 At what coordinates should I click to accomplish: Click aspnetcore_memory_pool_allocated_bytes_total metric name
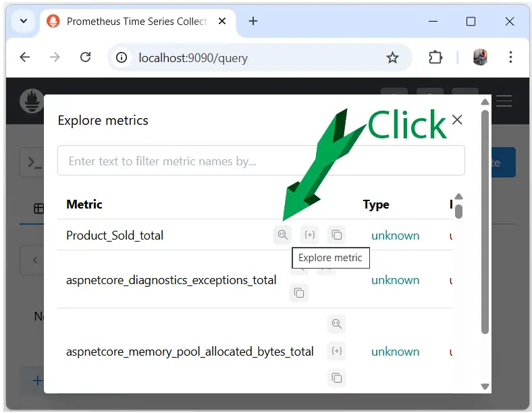tap(190, 352)
